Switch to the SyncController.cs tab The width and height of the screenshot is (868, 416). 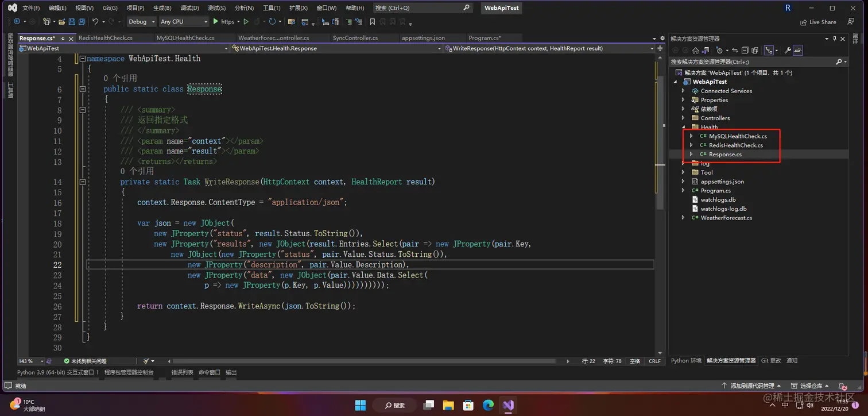(355, 38)
